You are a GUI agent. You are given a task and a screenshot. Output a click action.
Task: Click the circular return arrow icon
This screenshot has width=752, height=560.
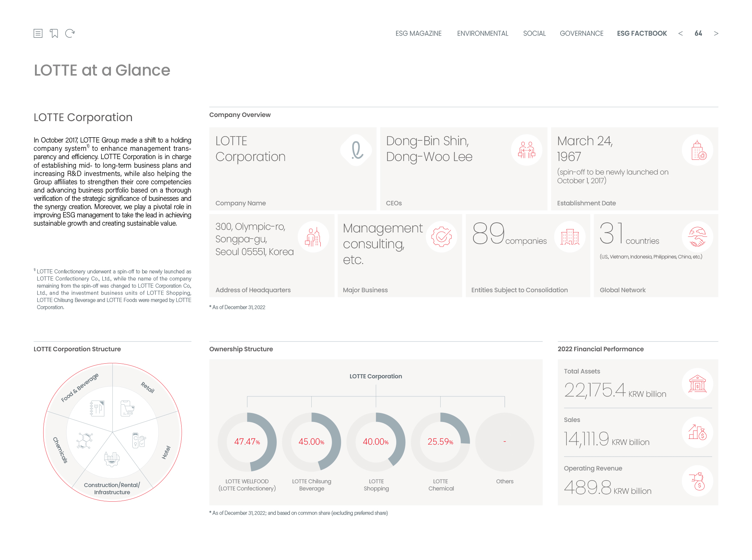pyautogui.click(x=70, y=33)
